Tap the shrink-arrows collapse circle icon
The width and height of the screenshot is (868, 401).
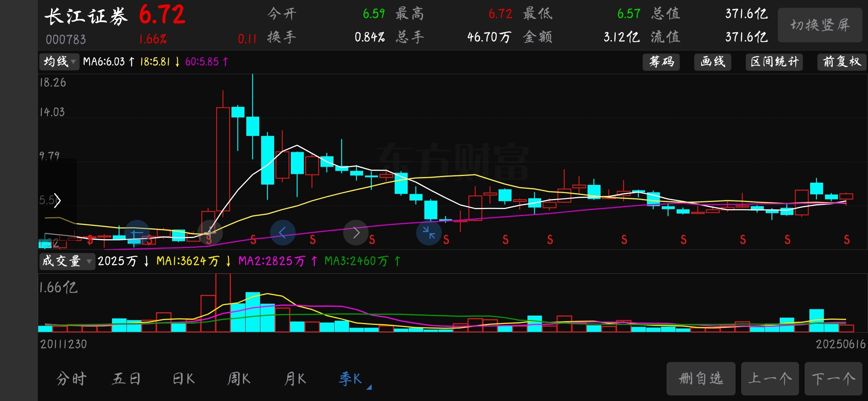(429, 233)
